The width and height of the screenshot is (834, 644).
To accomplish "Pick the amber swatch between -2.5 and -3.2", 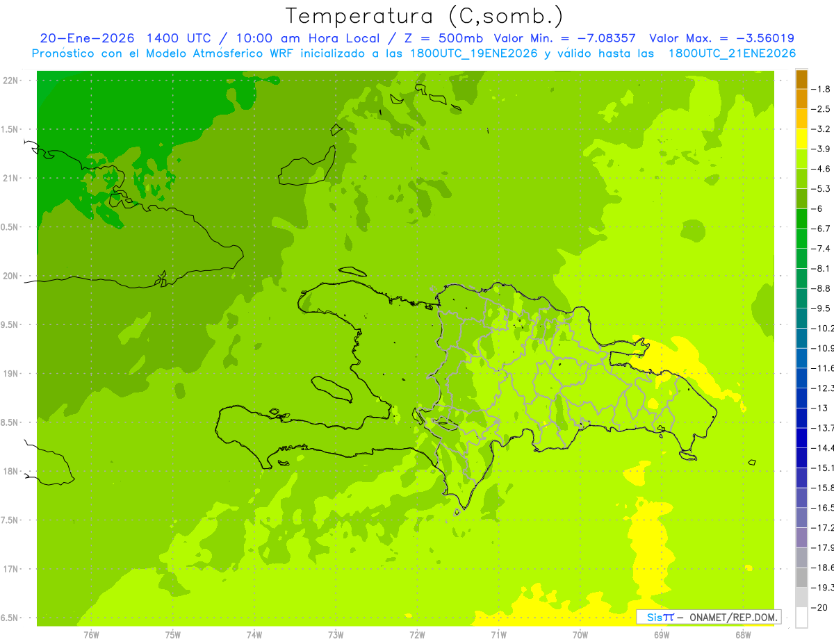I will coord(801,119).
